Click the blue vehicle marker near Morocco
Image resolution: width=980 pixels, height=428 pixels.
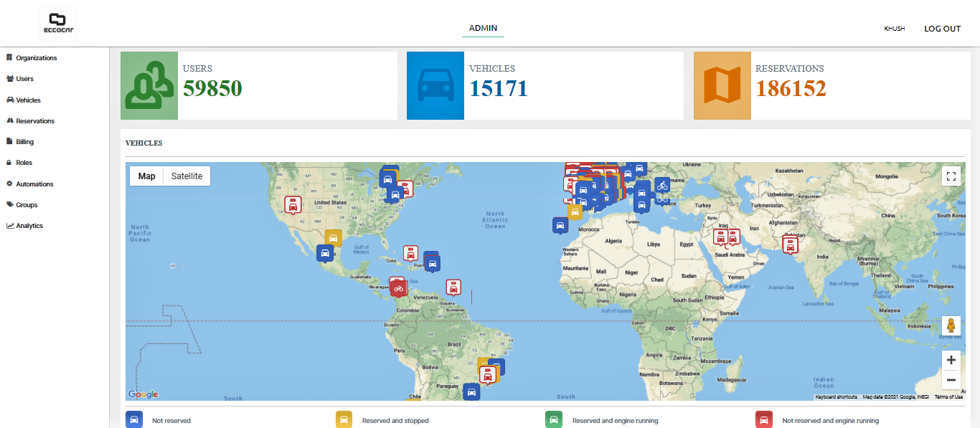tap(560, 224)
